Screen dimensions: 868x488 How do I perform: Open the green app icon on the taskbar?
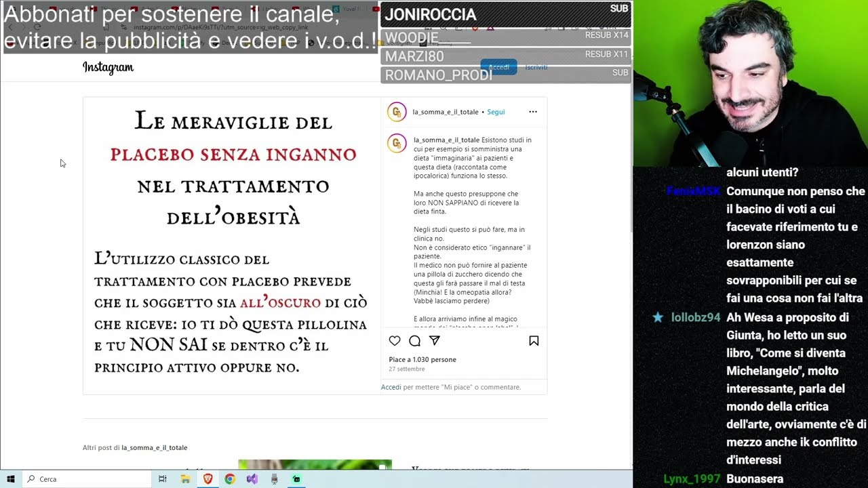pos(296,479)
